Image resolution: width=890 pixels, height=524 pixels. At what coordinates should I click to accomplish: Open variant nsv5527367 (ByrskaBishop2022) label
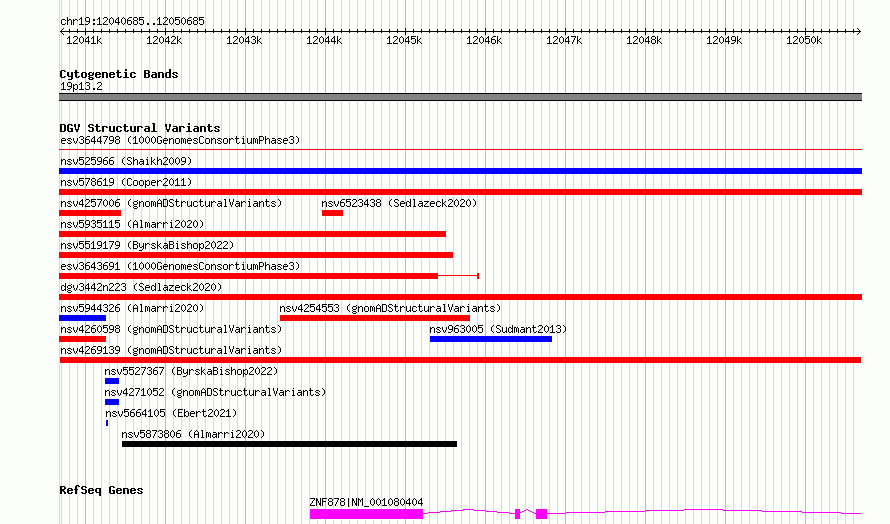(x=191, y=371)
